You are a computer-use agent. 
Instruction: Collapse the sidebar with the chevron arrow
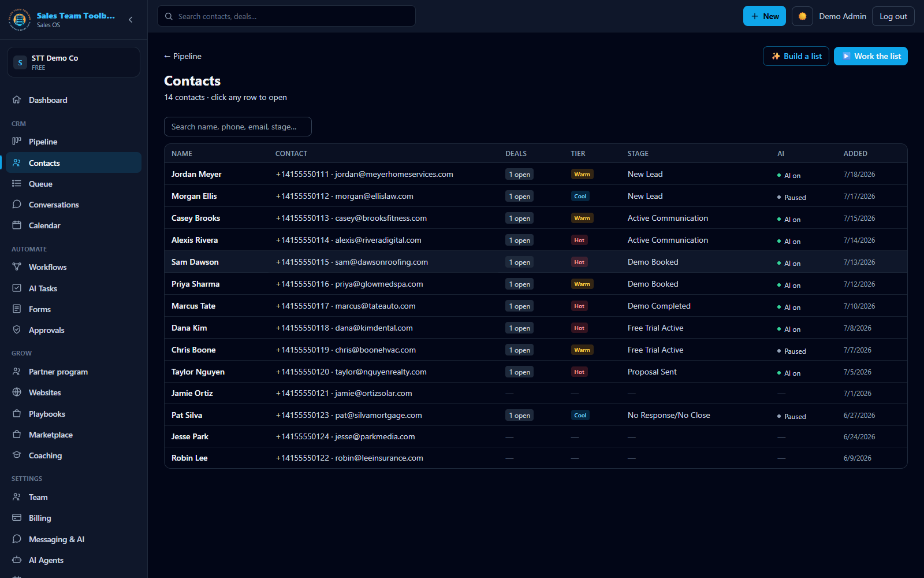(x=131, y=20)
